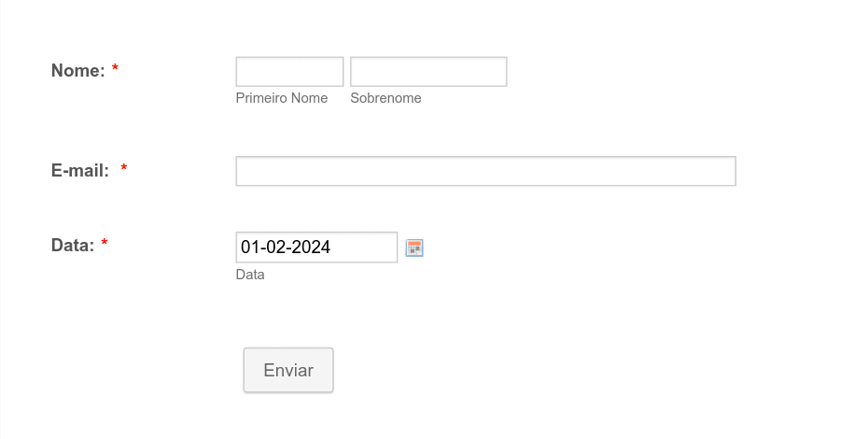The height and width of the screenshot is (439, 868).
Task: Click the red asterisk next to Nome
Action: 115,68
